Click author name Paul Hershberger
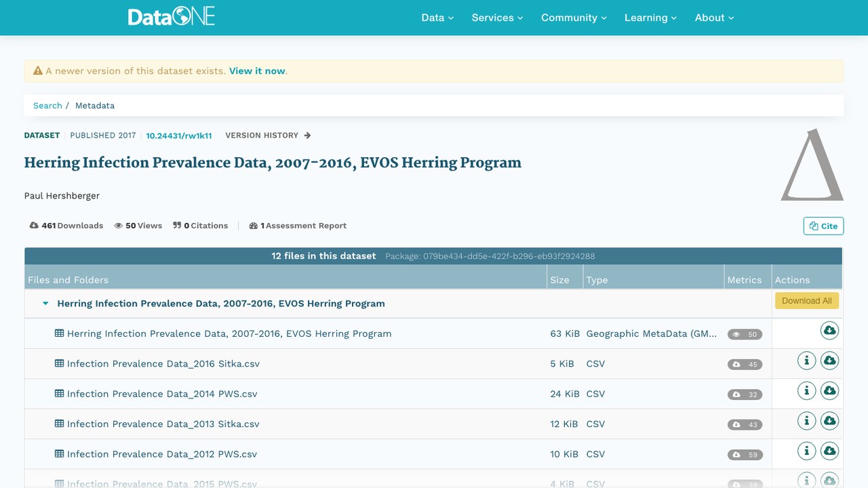Viewport: 868px width, 488px height. coord(62,196)
